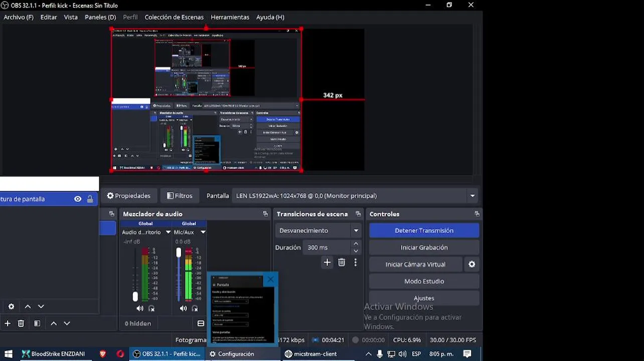
Task: Click the 00:04:21 streaming time status
Action: point(333,340)
